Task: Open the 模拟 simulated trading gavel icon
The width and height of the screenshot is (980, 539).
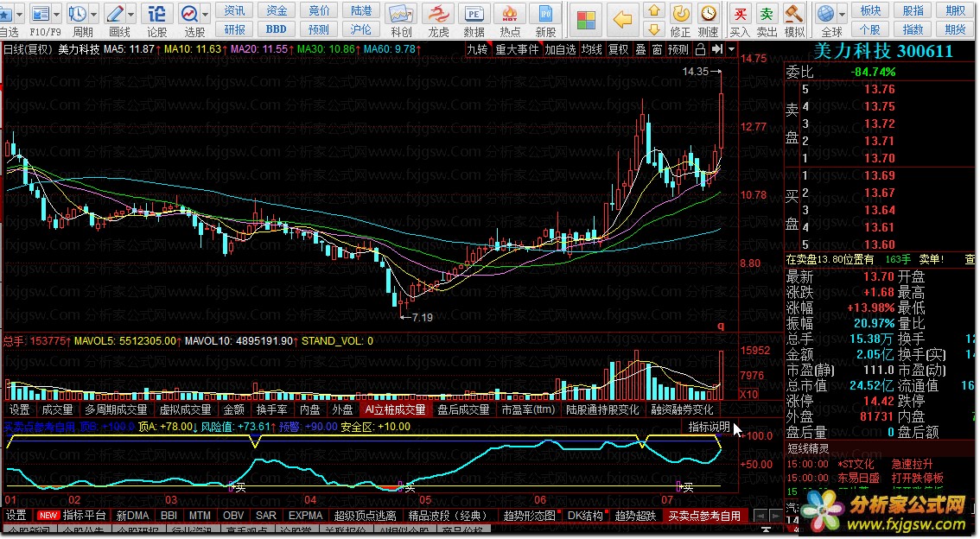Action: tap(793, 13)
